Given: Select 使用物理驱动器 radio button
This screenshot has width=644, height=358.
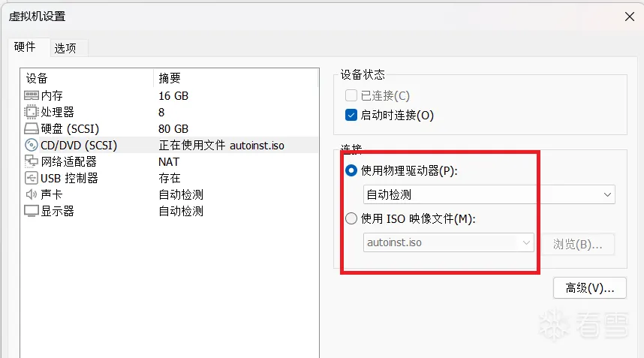Looking at the screenshot, I should point(351,170).
